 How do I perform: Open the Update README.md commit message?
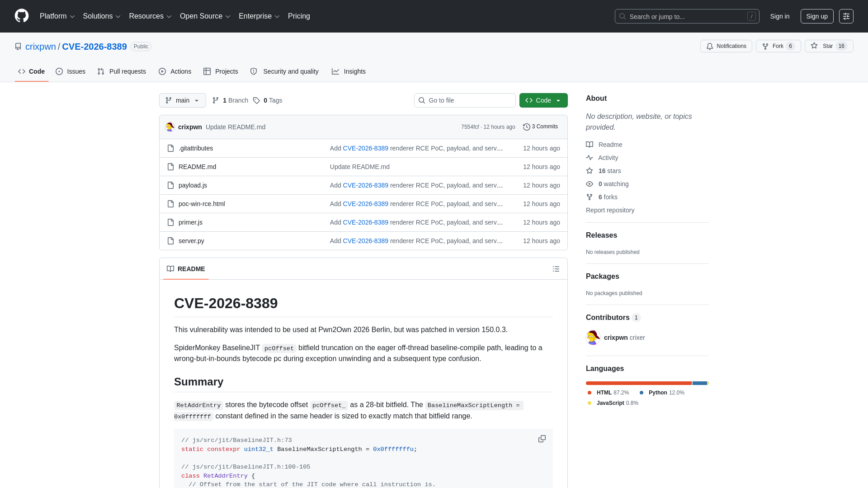point(236,127)
